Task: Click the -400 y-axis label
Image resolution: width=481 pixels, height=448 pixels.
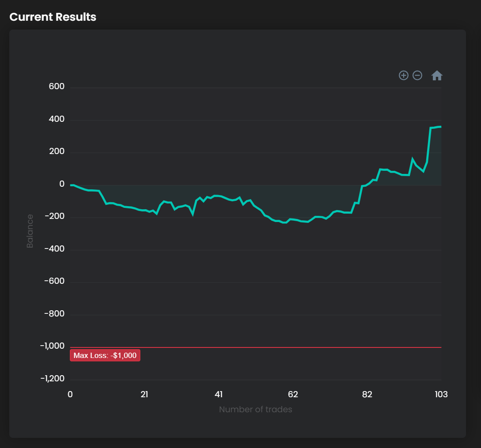Action: coord(55,248)
